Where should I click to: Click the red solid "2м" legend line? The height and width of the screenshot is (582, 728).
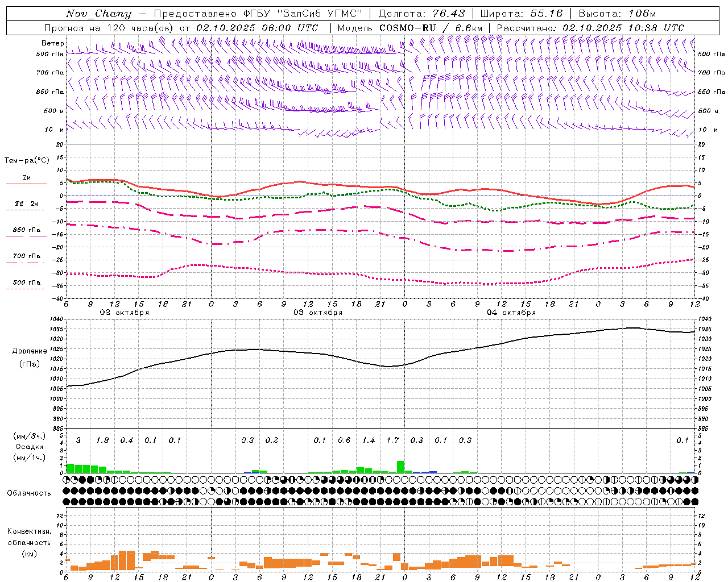[x=26, y=184]
